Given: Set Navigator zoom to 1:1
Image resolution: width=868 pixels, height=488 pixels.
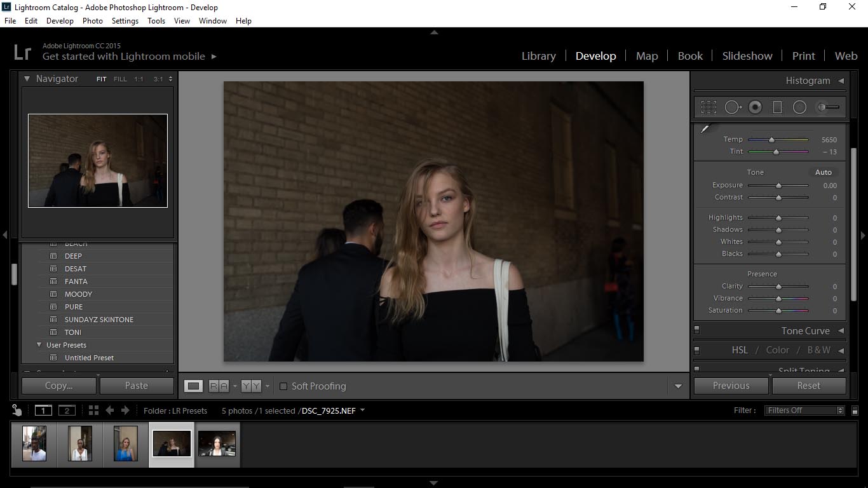Looking at the screenshot, I should [139, 79].
